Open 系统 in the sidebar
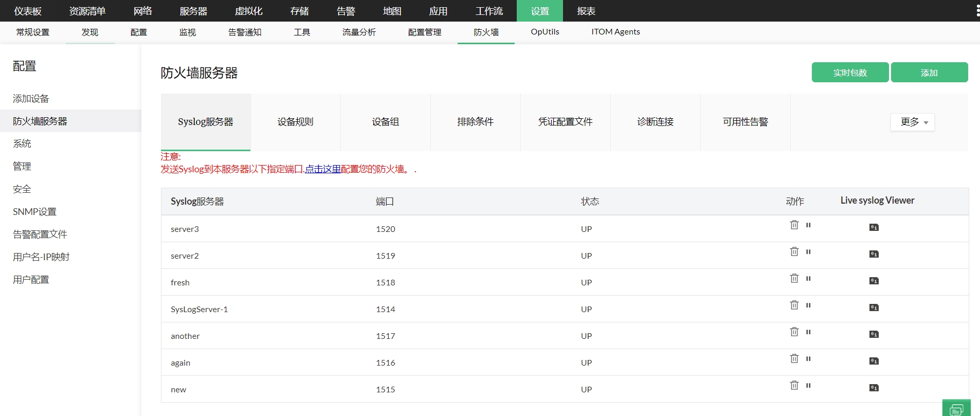Image resolution: width=980 pixels, height=416 pixels. pyautogui.click(x=22, y=143)
